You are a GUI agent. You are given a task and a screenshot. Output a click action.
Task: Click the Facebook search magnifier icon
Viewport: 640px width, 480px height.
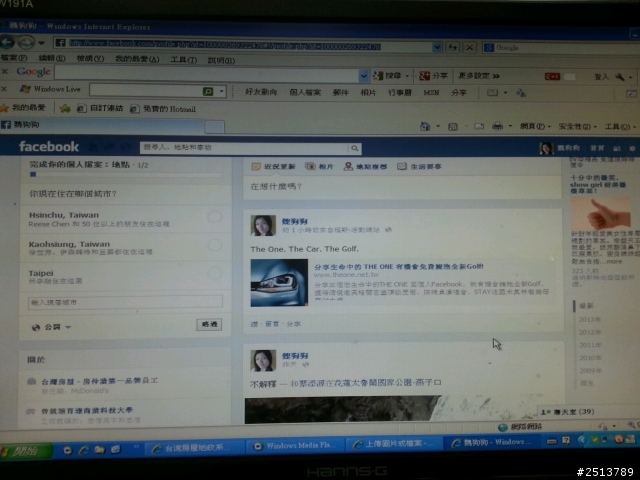[x=355, y=149]
